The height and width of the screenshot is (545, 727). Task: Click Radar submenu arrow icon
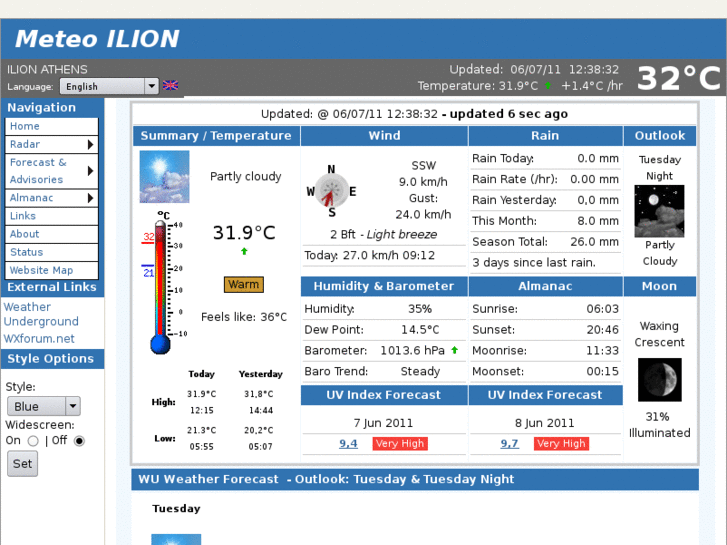click(90, 145)
